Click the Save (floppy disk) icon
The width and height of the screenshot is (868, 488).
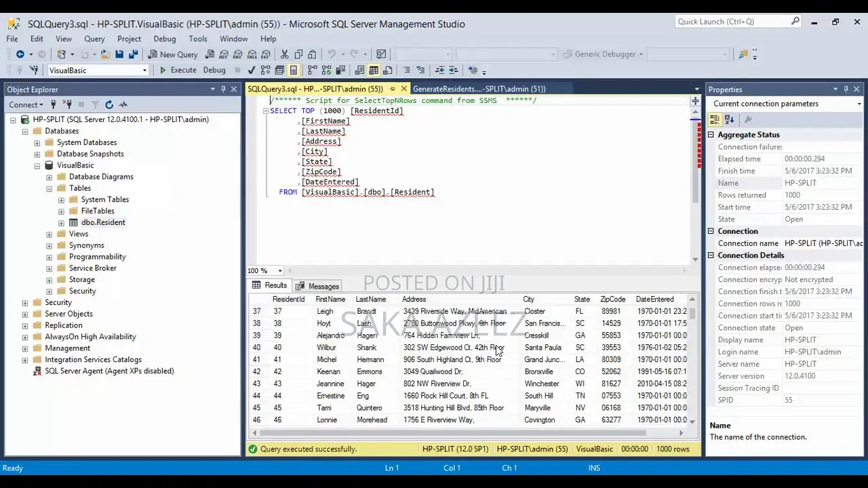coord(119,54)
